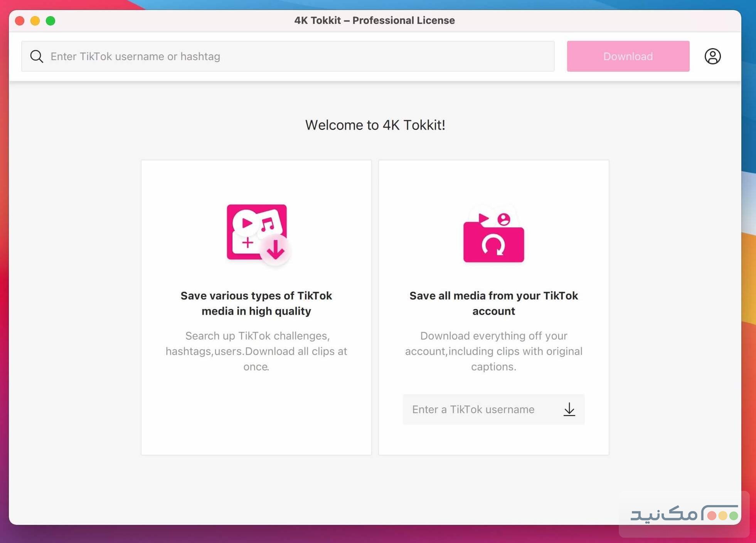Screen dimensions: 756x543
Task: Click the download arrow inside the left card icon
Action: coord(275,250)
